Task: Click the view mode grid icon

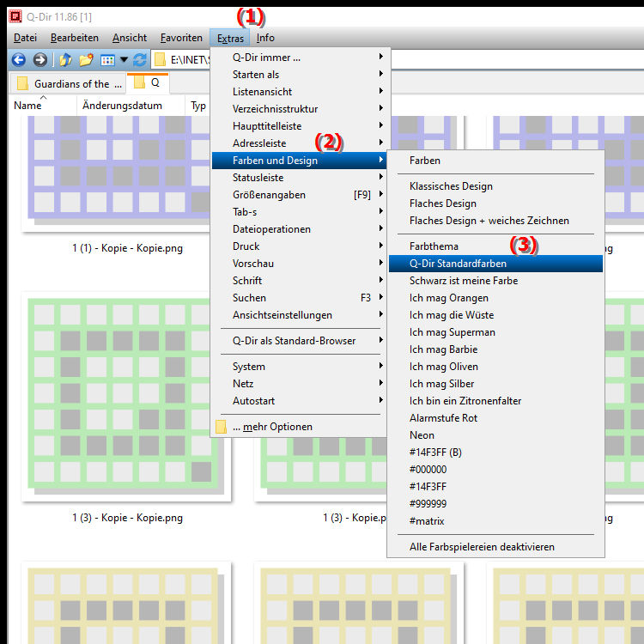Action: pyautogui.click(x=107, y=60)
